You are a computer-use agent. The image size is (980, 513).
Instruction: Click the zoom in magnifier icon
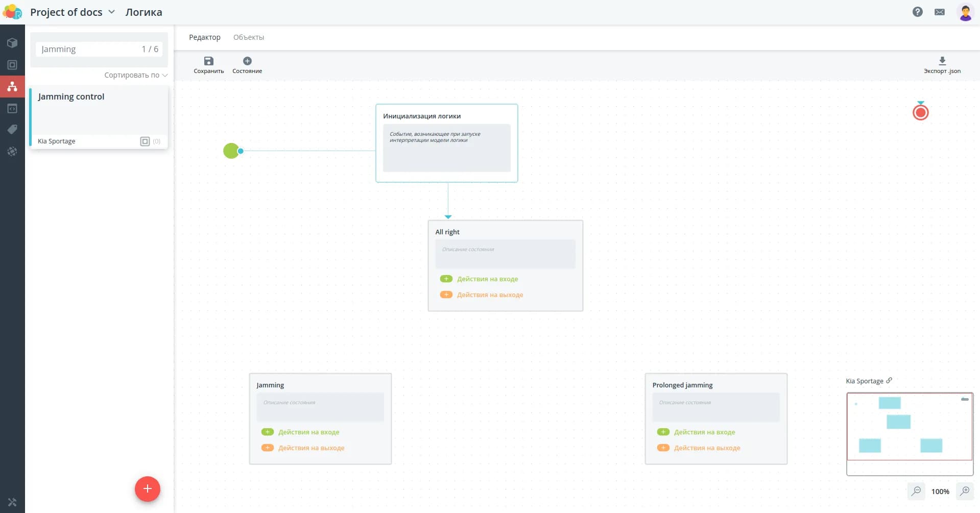[x=965, y=491]
